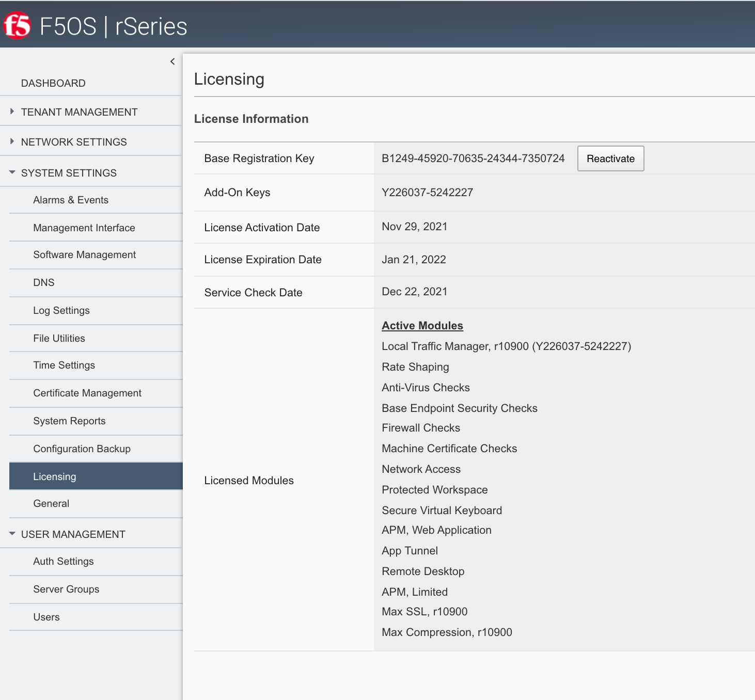The height and width of the screenshot is (700, 755).
Task: Click the App Tunnel module
Action: 410,551
